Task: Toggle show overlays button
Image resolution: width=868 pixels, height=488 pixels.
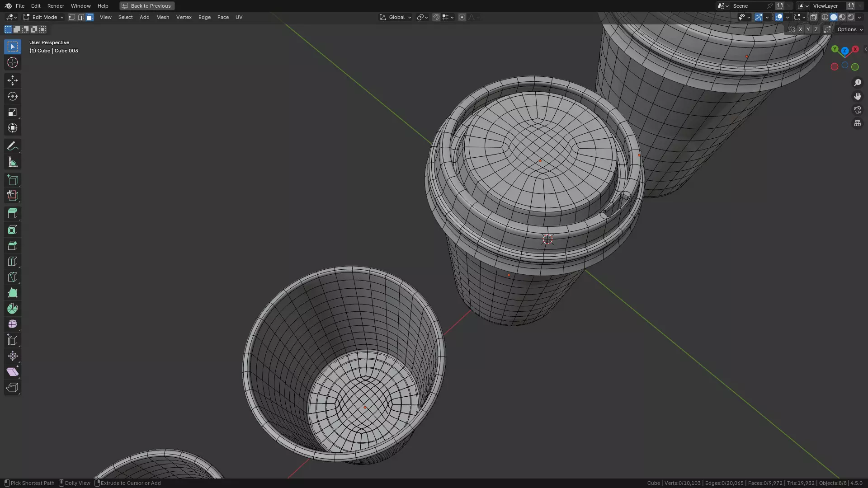Action: point(779,17)
